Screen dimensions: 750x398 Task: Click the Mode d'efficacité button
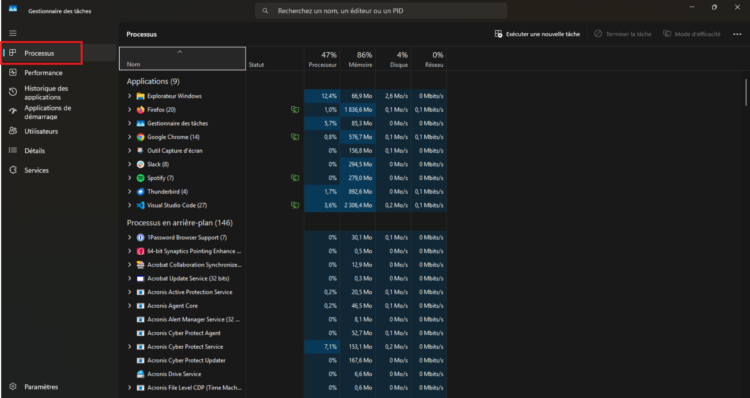[692, 34]
